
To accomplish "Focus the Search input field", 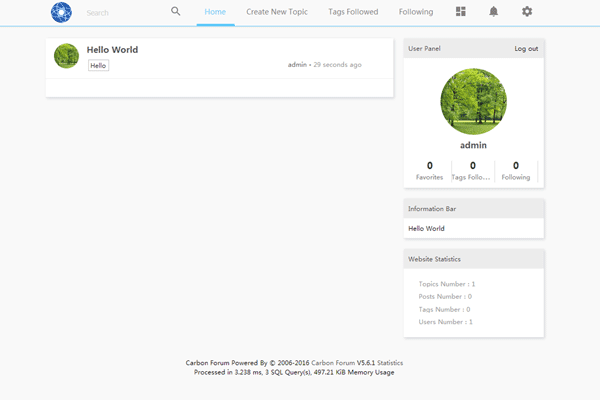I will pyautogui.click(x=120, y=13).
